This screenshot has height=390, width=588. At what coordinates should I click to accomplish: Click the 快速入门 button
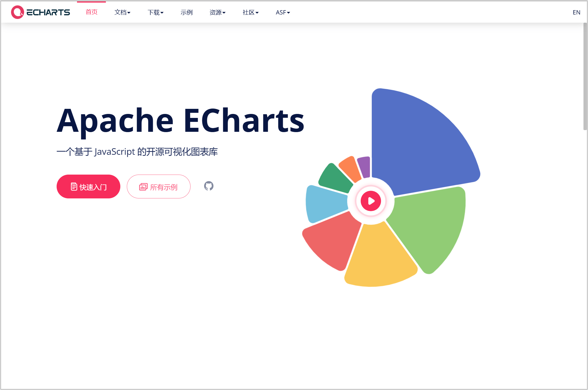[88, 186]
